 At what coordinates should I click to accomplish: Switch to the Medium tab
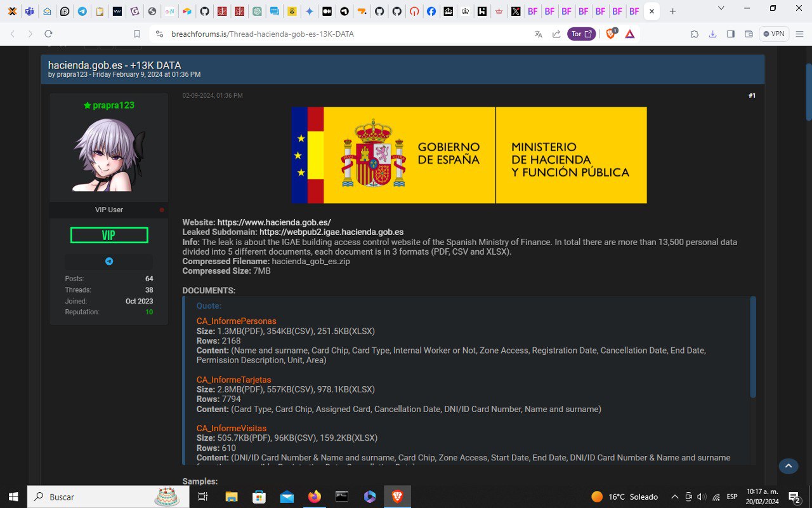(326, 11)
